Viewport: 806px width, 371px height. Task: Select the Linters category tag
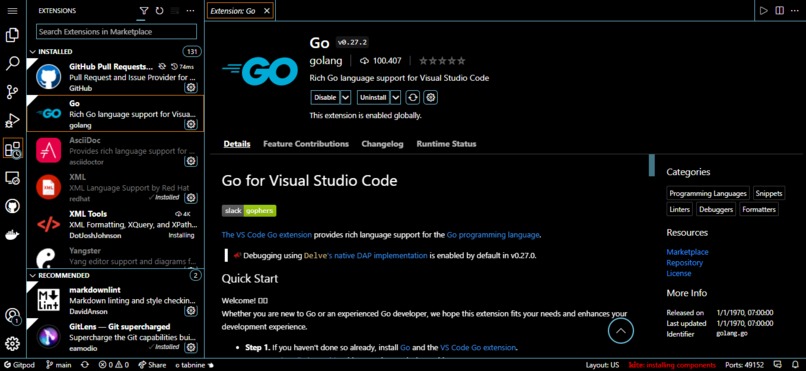point(680,209)
